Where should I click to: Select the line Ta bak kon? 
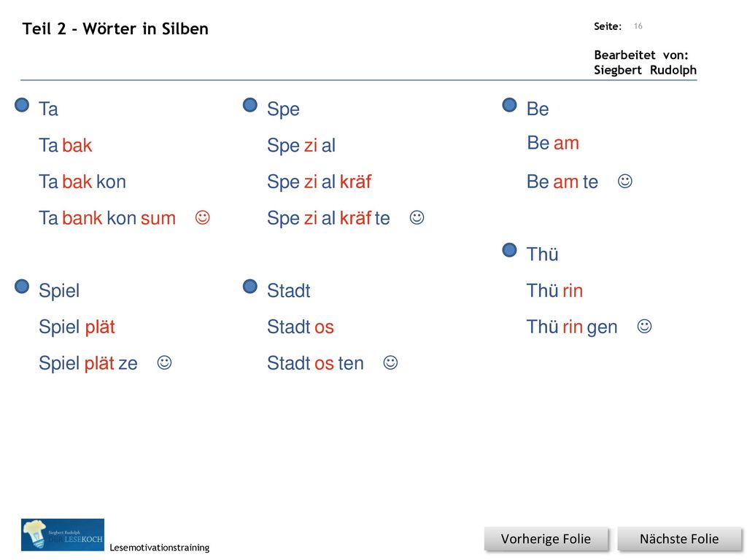[x=82, y=182]
